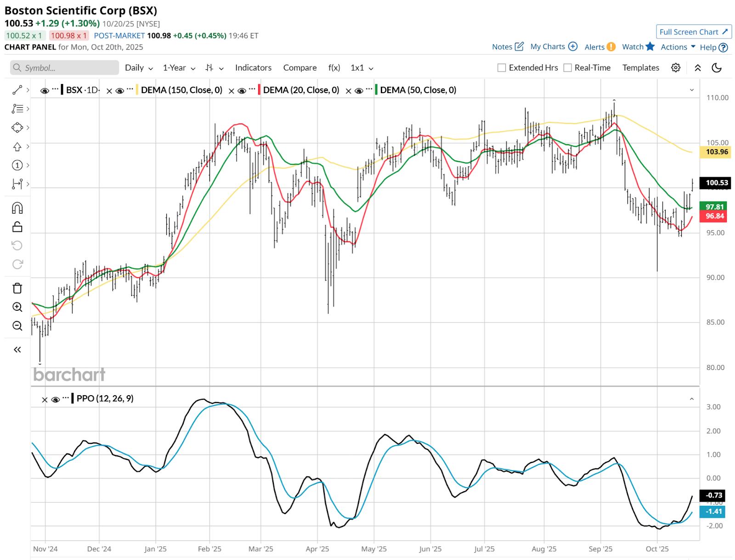Select the measure tool
The image size is (735, 560).
coord(17,184)
